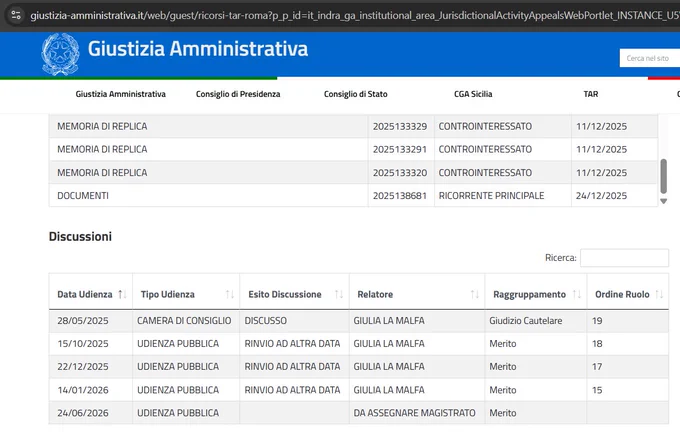680x438 pixels.
Task: Click the Ordine Ruolo value 19
Action: tap(597, 321)
